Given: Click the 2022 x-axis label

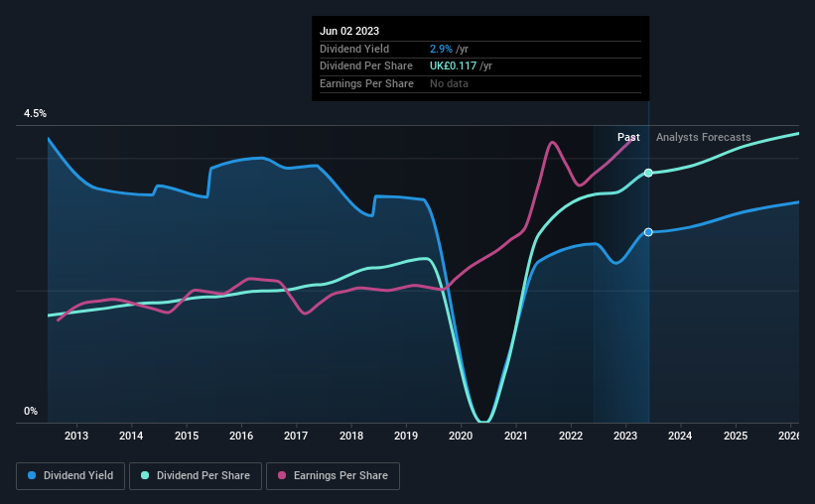Looking at the screenshot, I should tap(571, 436).
